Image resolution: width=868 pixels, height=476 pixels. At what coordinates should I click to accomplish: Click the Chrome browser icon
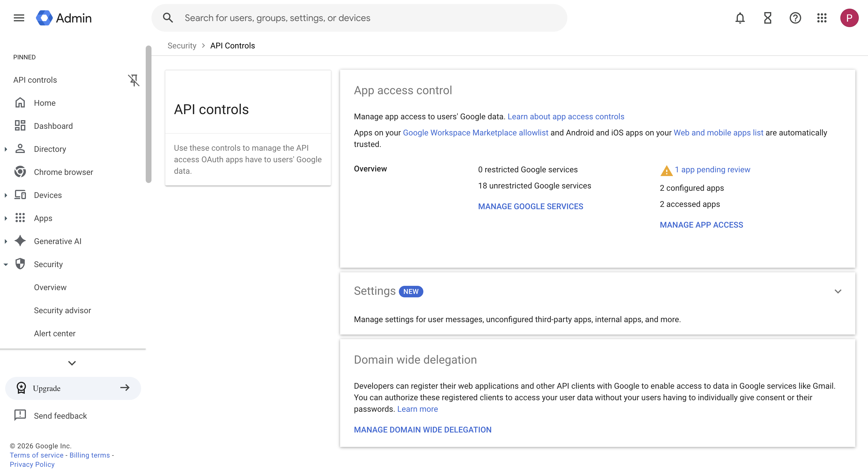point(20,172)
